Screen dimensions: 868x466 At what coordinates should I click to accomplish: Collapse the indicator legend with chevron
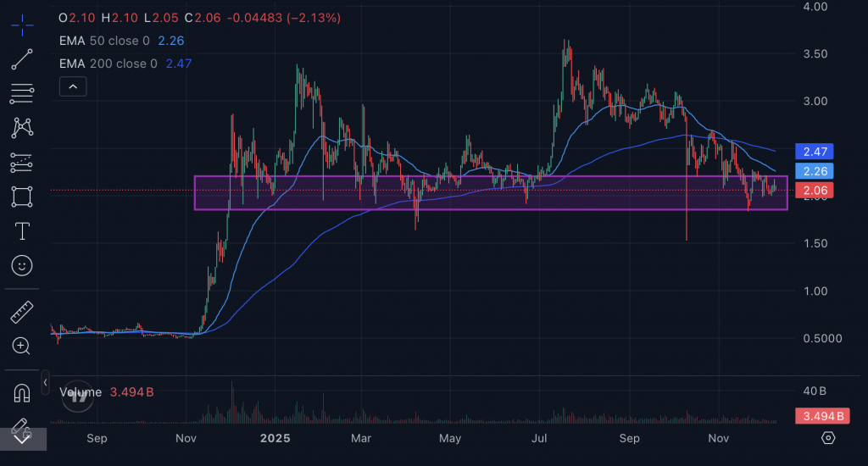coord(73,86)
